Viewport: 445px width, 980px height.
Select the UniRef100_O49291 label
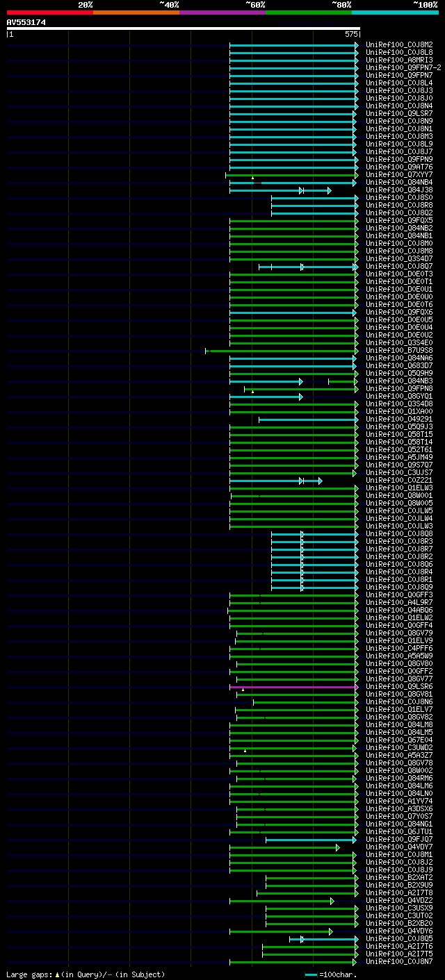[x=399, y=420]
